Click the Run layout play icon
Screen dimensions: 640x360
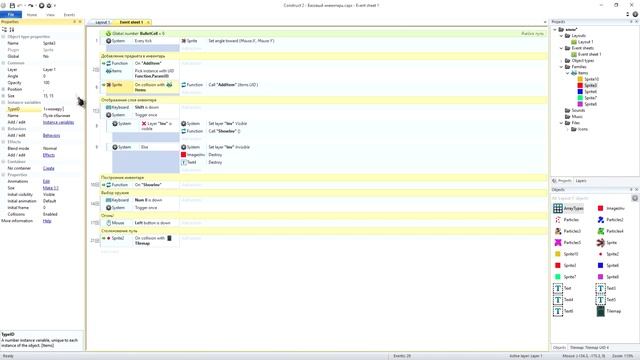(41, 5)
